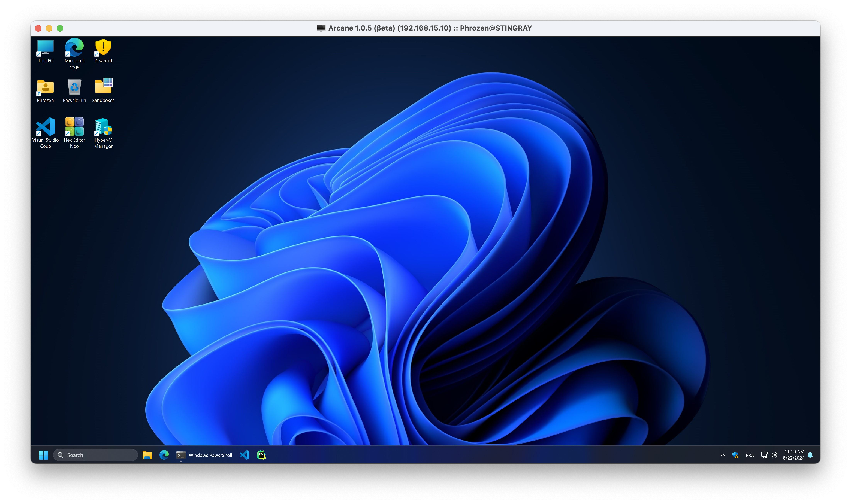Open File Explorer from the taskbar
Image resolution: width=851 pixels, height=504 pixels.
(147, 455)
